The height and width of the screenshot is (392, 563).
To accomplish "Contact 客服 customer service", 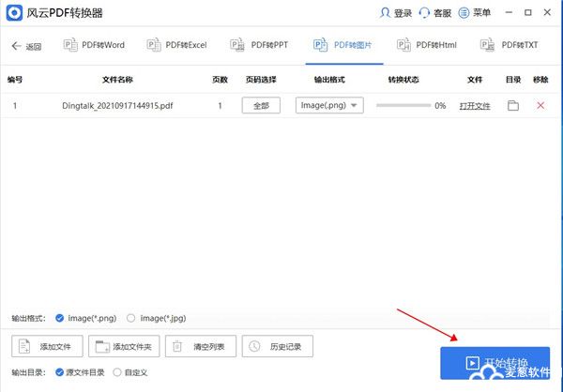I will (435, 13).
